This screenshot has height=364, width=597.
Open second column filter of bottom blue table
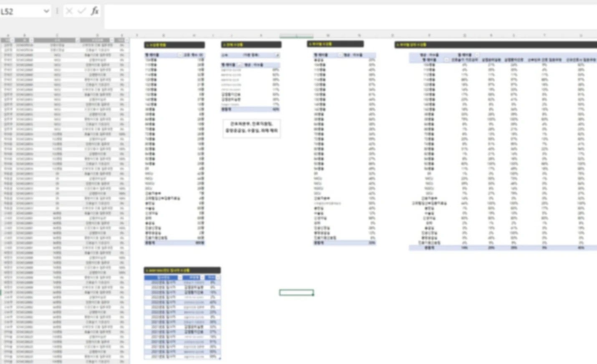[x=203, y=278]
